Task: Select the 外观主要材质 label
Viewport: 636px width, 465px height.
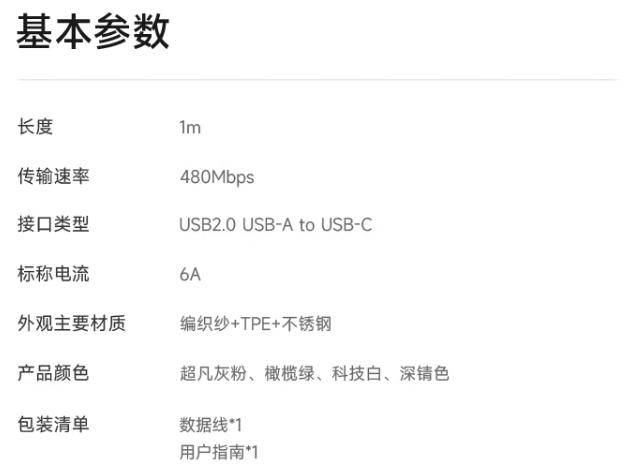Action: coord(71,323)
